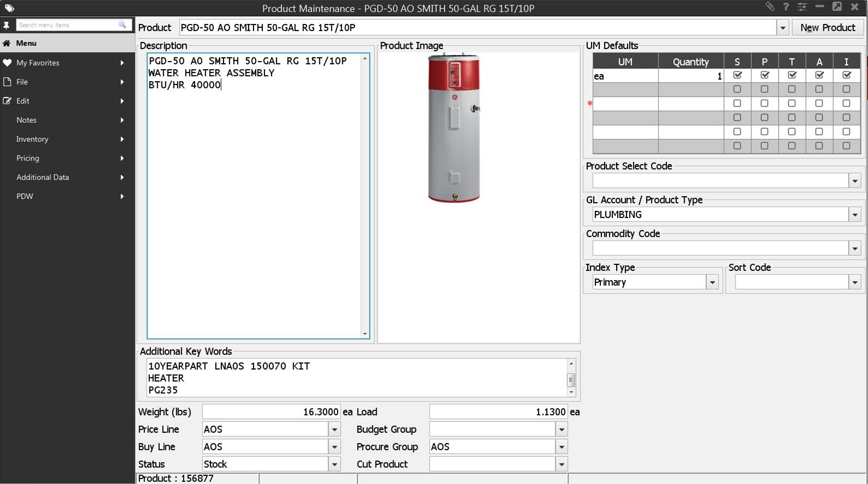
Task: Close the Product Maintenance window
Action: coord(855,7)
